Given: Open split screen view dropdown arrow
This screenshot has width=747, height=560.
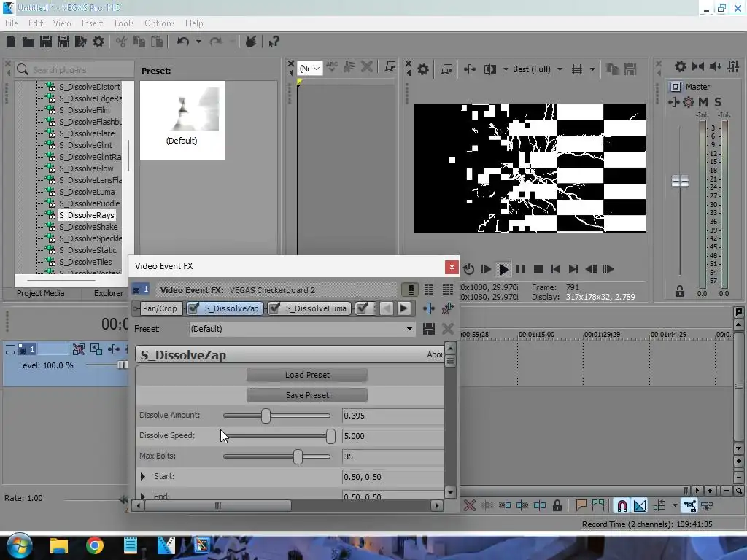Looking at the screenshot, I should pos(506,69).
